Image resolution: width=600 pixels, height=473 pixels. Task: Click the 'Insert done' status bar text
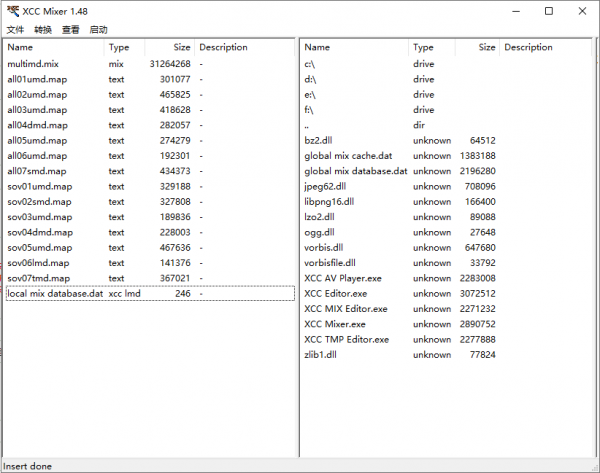tap(28, 466)
